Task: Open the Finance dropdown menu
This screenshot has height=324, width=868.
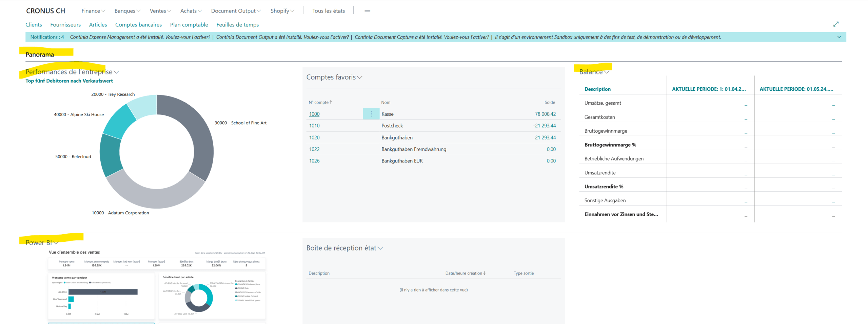Action: (x=93, y=11)
